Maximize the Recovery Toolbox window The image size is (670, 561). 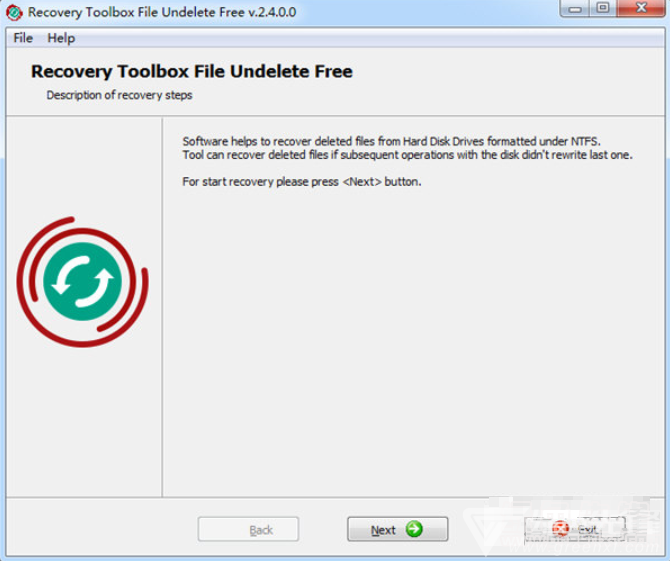[603, 9]
